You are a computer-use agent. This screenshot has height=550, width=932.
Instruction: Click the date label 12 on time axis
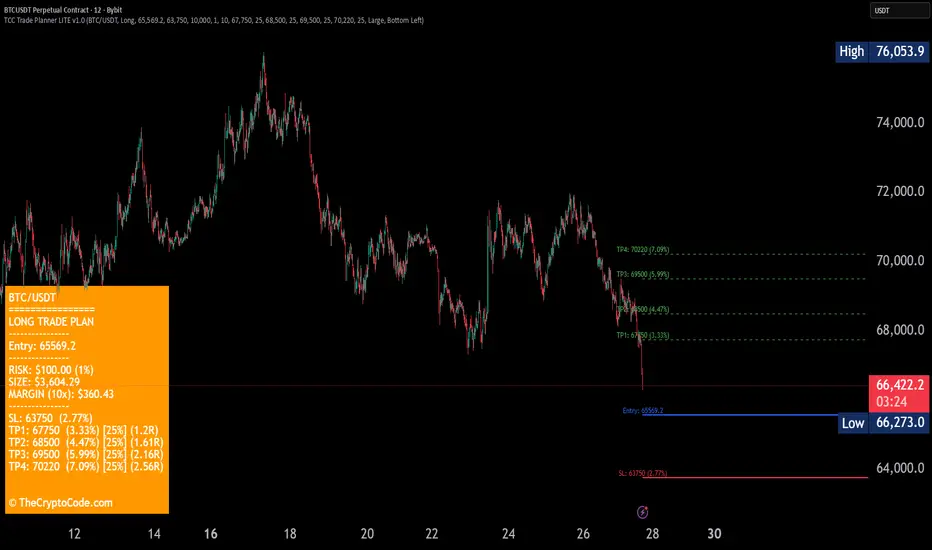tap(74, 534)
